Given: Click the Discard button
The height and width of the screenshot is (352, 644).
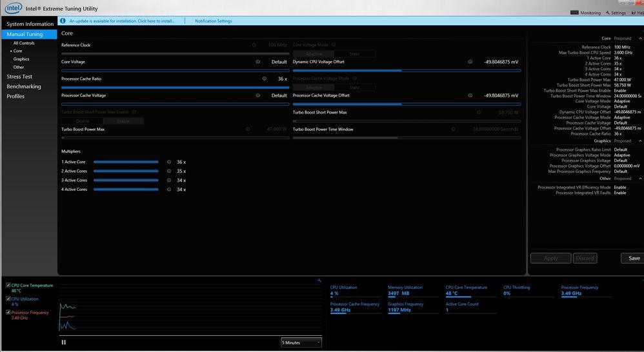Looking at the screenshot, I should [x=585, y=258].
